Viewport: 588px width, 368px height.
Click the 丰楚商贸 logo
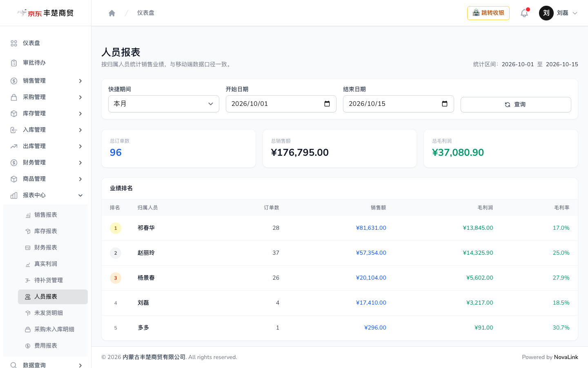(45, 13)
